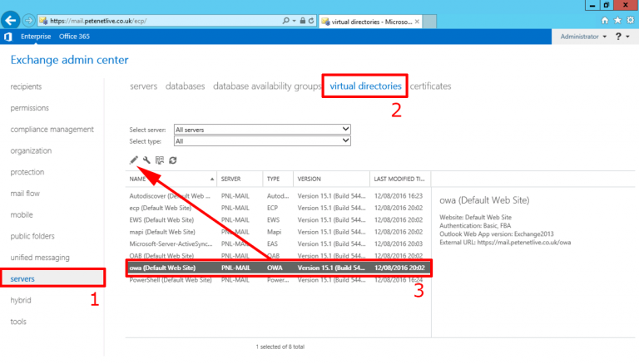Open the certificates tab

(430, 86)
